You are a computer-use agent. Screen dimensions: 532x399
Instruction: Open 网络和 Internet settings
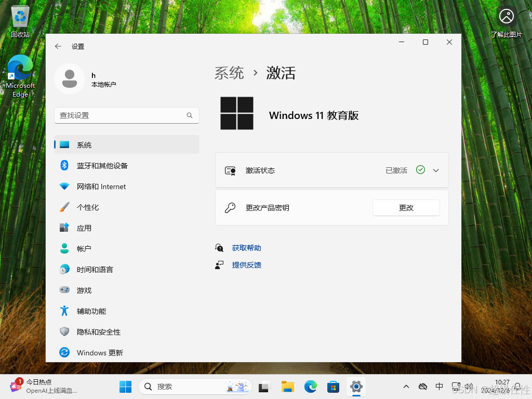[x=127, y=187]
